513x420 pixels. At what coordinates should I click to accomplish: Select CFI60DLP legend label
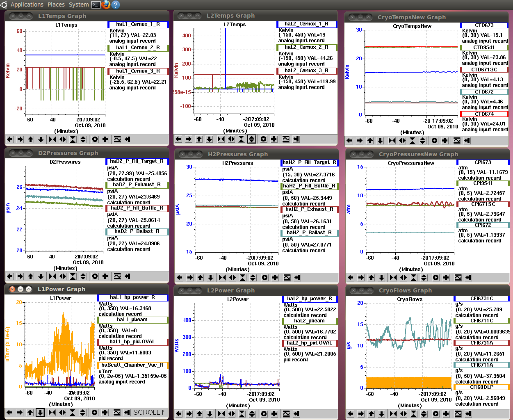click(482, 387)
